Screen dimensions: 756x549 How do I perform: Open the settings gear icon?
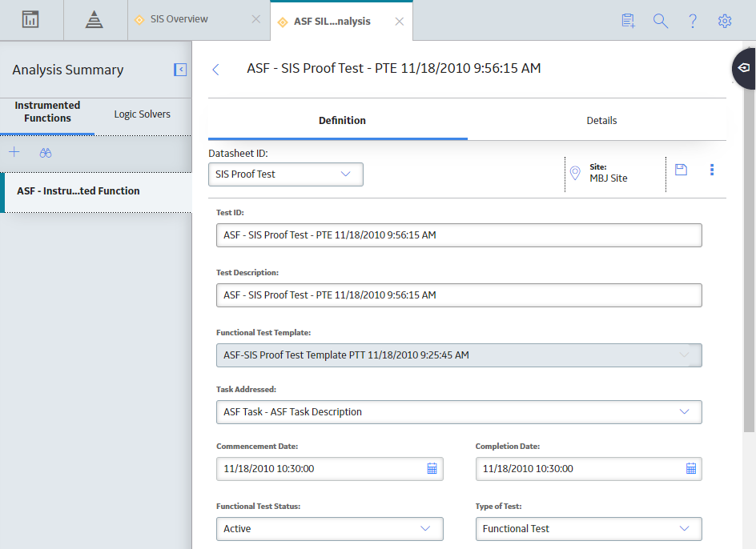tap(725, 21)
